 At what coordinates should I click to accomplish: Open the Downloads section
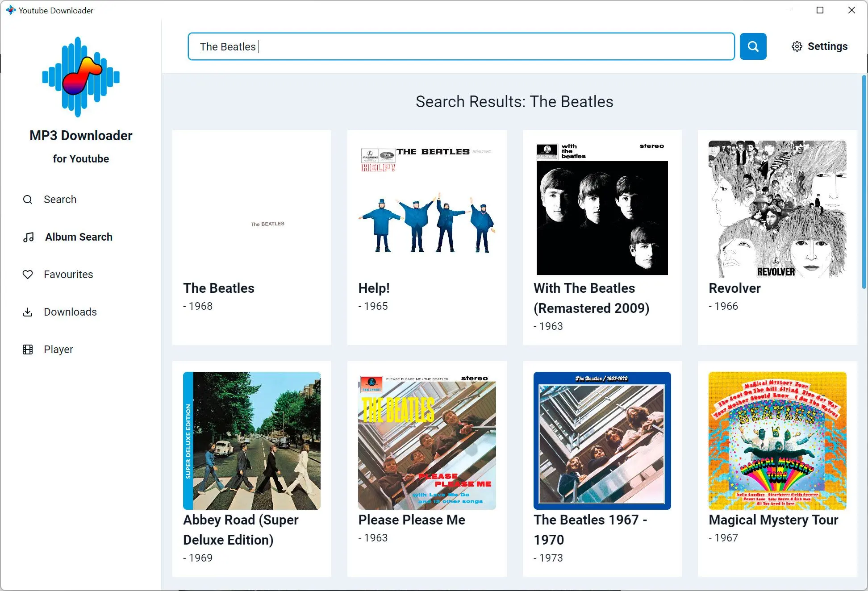pos(71,311)
